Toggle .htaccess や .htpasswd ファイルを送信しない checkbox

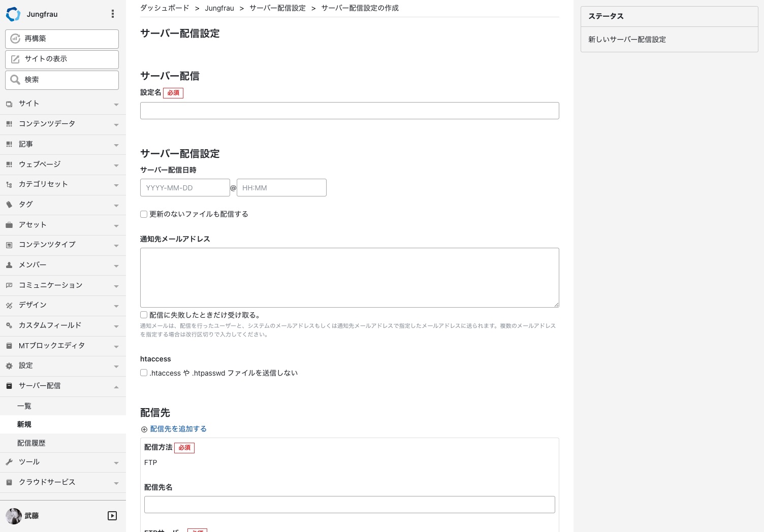tap(144, 373)
